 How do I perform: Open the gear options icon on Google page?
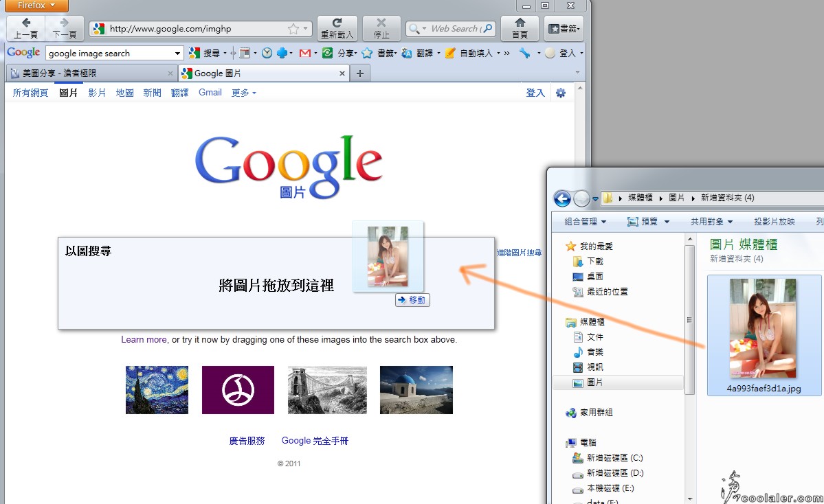561,93
